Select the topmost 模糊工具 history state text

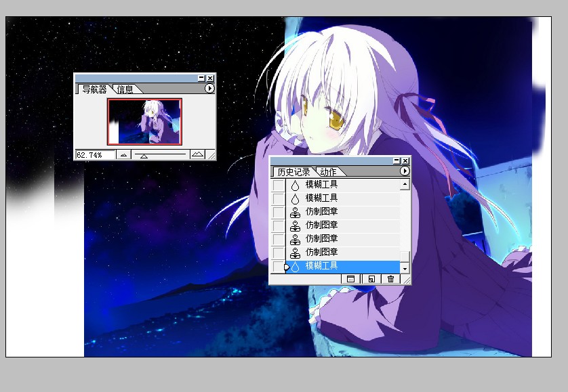click(x=322, y=184)
